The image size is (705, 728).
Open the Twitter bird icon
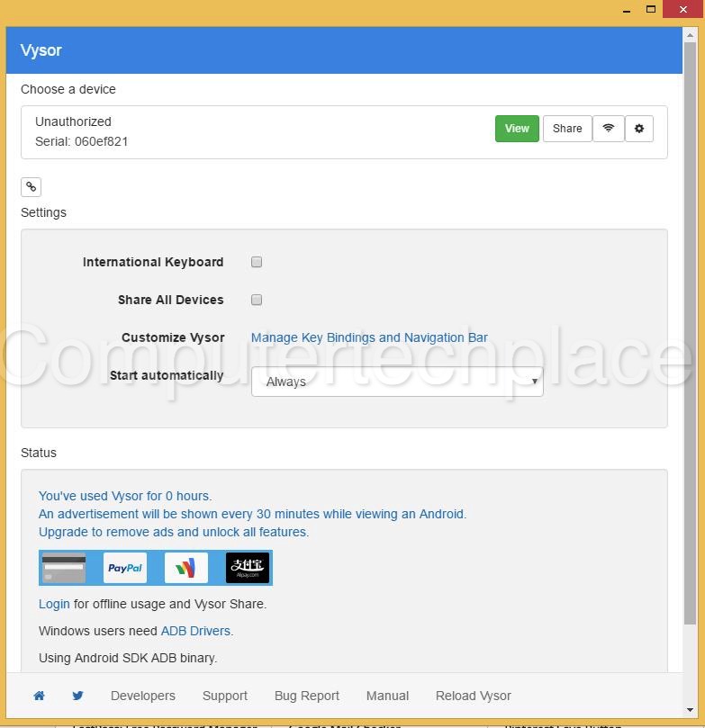[x=78, y=696]
